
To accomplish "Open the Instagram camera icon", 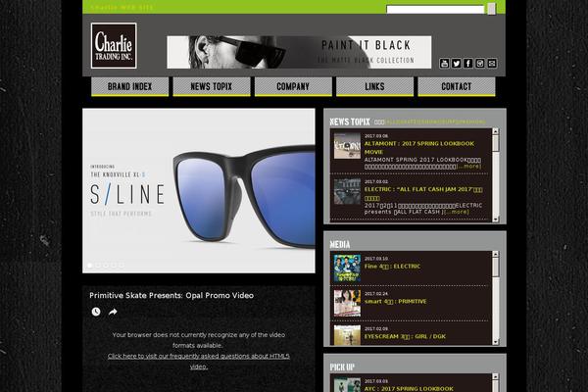I will coord(480,63).
